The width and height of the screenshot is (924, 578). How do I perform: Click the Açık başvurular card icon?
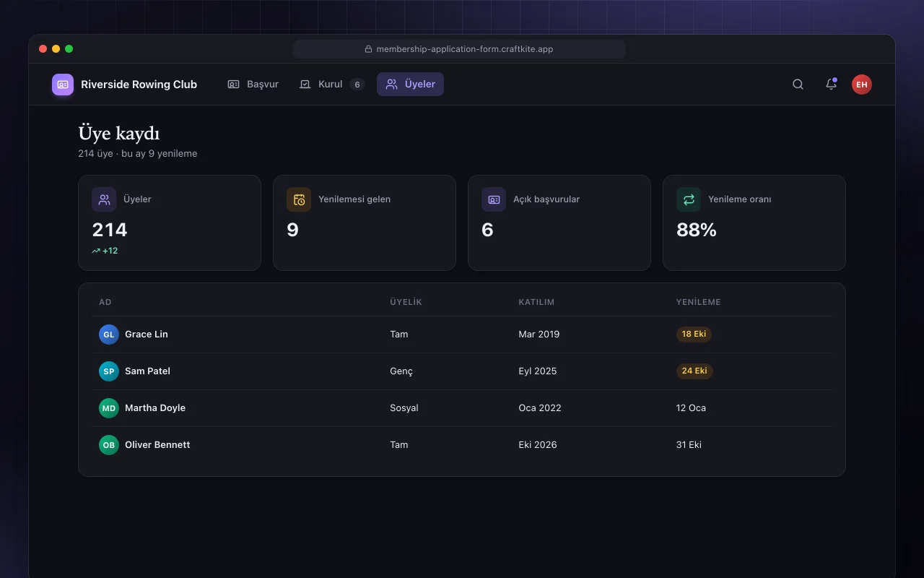click(x=494, y=199)
